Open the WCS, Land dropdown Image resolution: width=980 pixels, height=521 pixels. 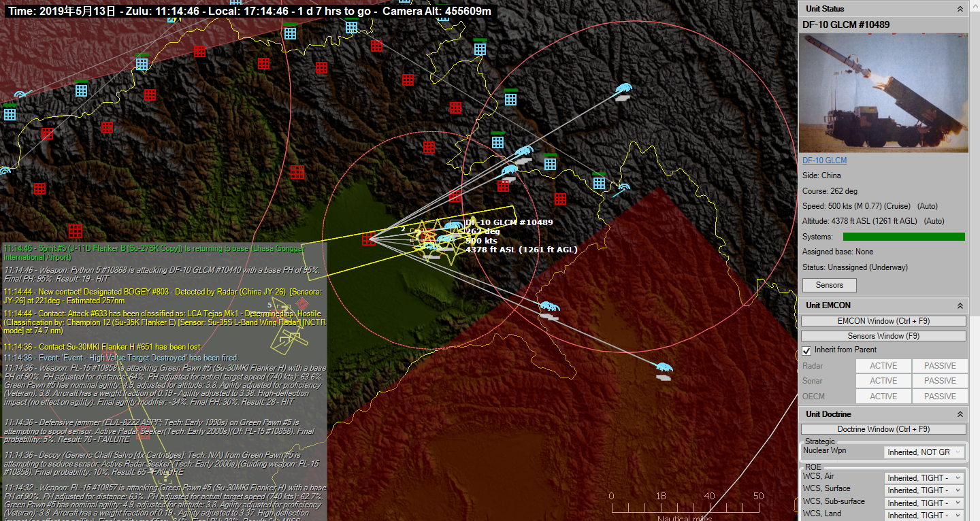click(x=924, y=515)
